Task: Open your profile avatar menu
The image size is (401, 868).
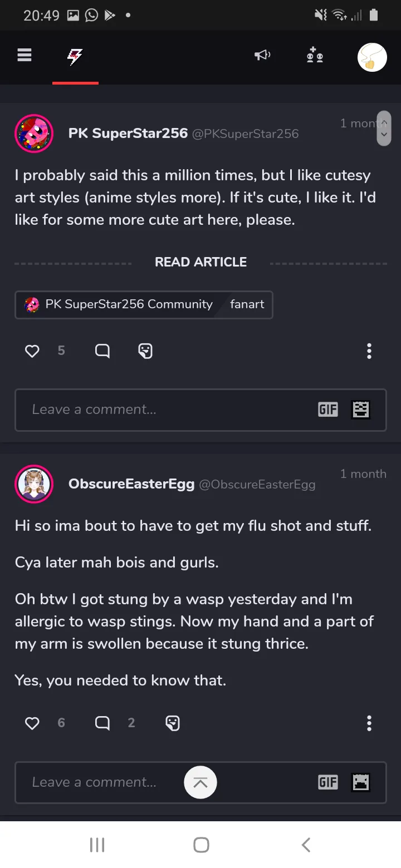Action: click(x=371, y=57)
